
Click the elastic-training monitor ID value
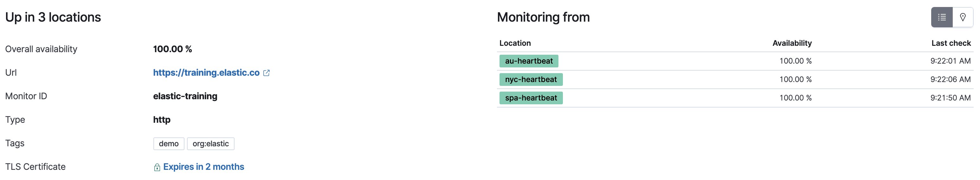tap(185, 96)
